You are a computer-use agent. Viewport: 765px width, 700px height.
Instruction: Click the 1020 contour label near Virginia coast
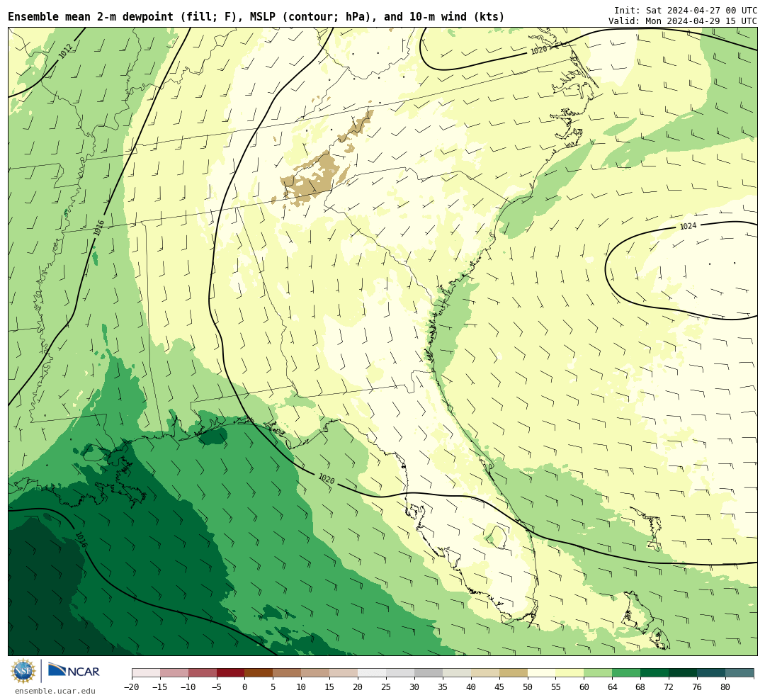[x=538, y=50]
